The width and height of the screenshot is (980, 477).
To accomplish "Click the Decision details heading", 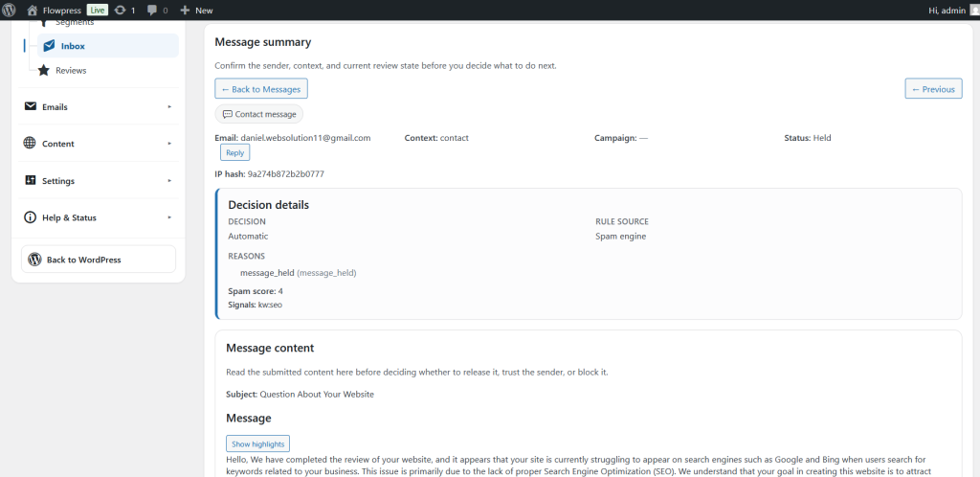I will coord(268,204).
